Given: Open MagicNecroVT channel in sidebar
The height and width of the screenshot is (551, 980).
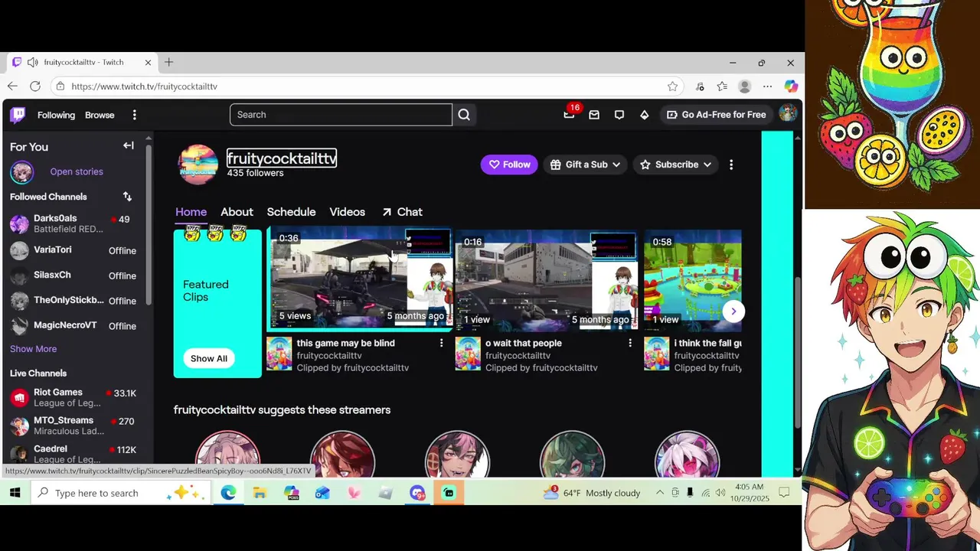Looking at the screenshot, I should tap(74, 326).
